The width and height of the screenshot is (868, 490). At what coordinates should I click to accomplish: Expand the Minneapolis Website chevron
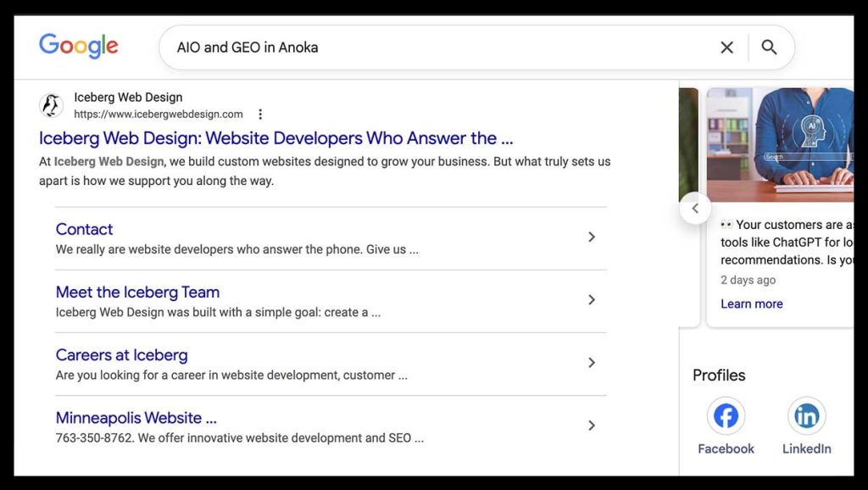(x=592, y=426)
